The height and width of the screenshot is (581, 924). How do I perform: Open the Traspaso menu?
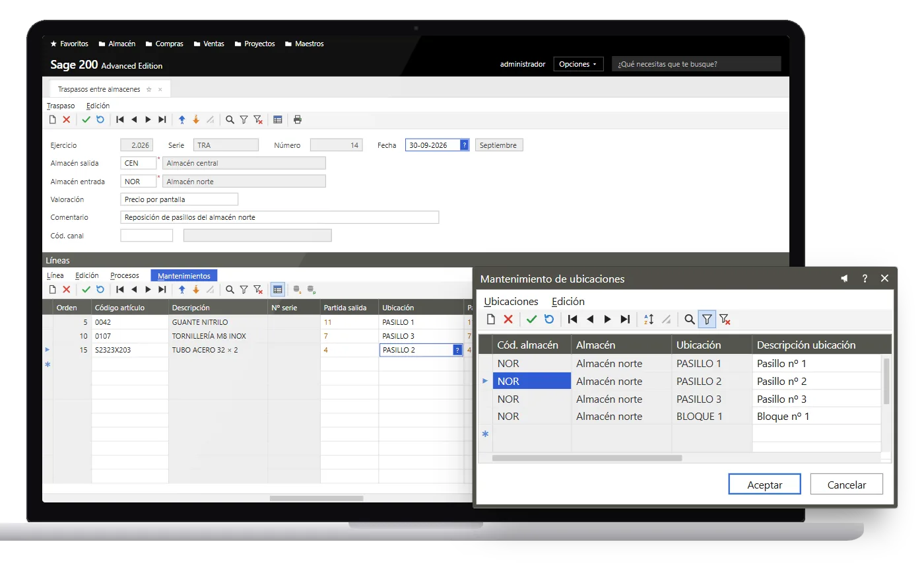click(61, 106)
